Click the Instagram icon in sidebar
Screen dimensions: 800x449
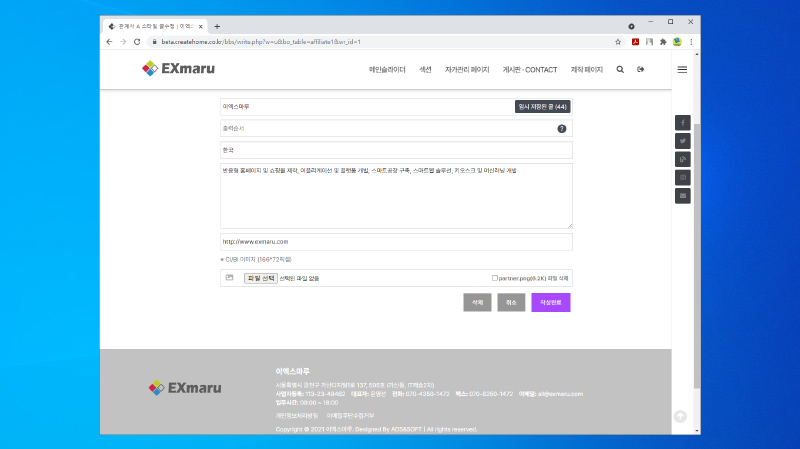[683, 178]
